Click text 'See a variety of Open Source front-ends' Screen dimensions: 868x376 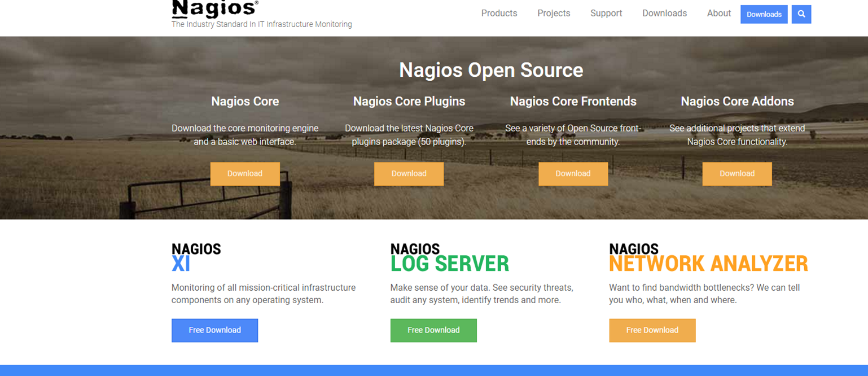coord(573,135)
